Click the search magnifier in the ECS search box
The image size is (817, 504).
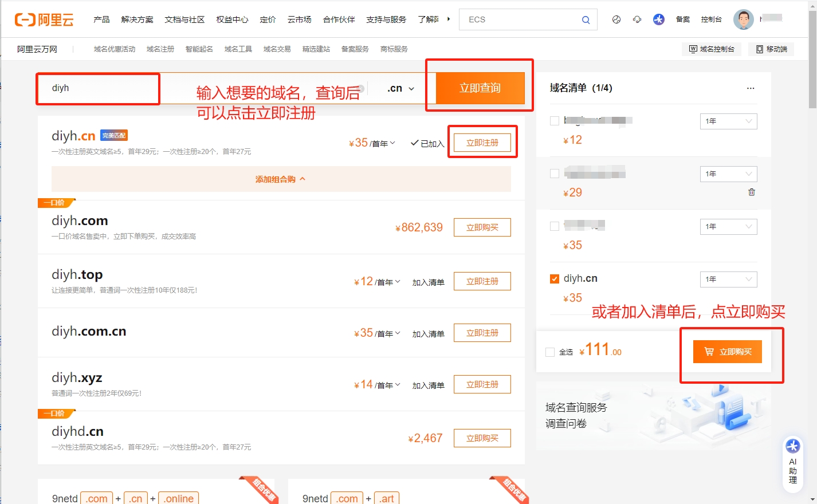[x=586, y=19]
